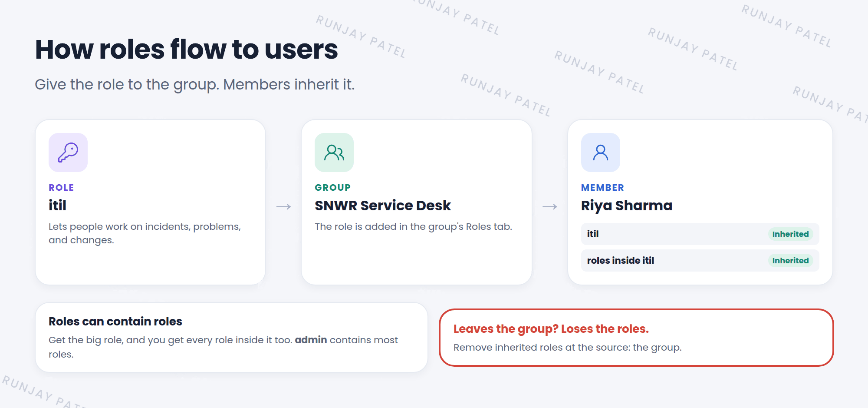Click the How roles flow to users title
The image size is (868, 408).
pyautogui.click(x=186, y=49)
